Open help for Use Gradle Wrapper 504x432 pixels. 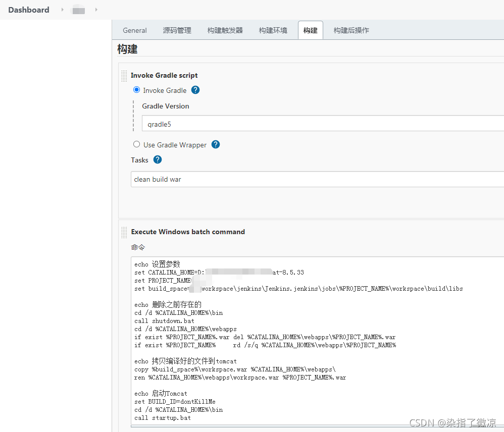(x=216, y=144)
